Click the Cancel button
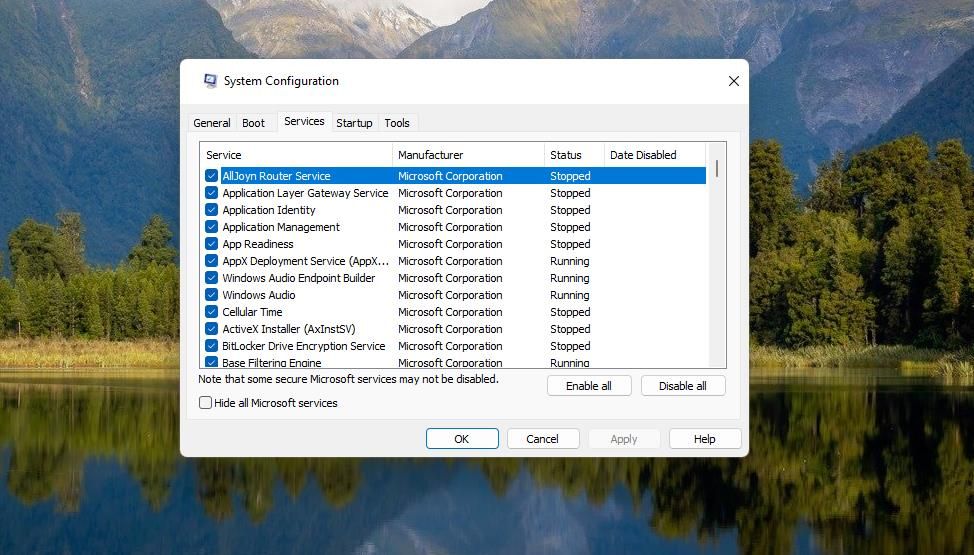 543,439
